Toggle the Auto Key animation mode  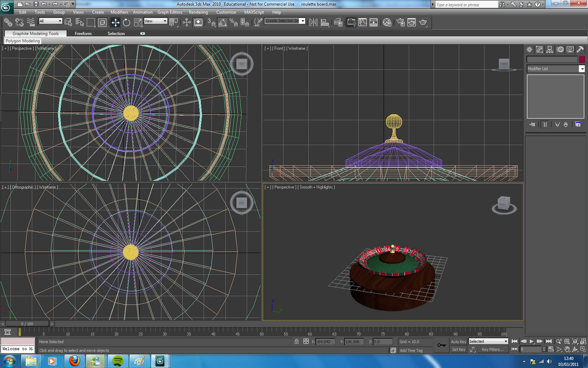(x=458, y=342)
